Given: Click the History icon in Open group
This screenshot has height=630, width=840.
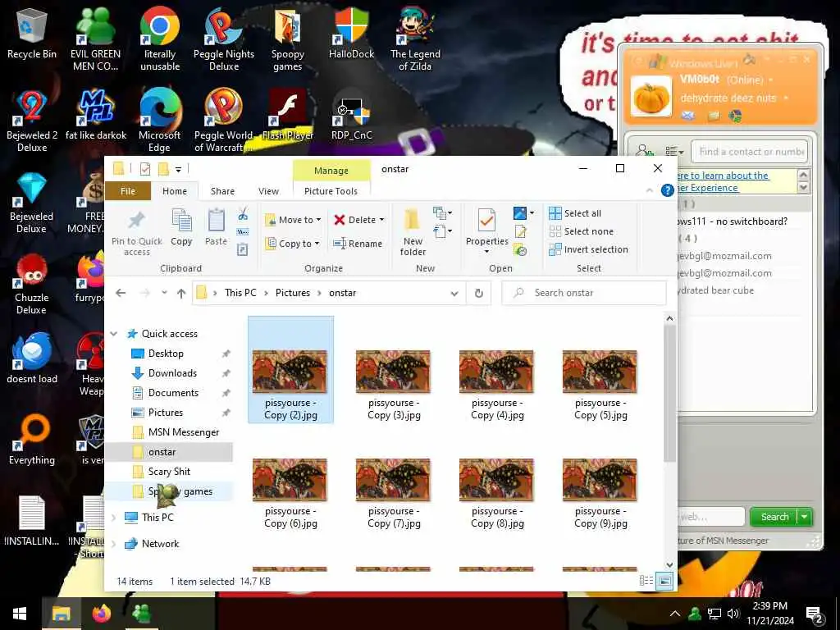Looking at the screenshot, I should pos(520,249).
